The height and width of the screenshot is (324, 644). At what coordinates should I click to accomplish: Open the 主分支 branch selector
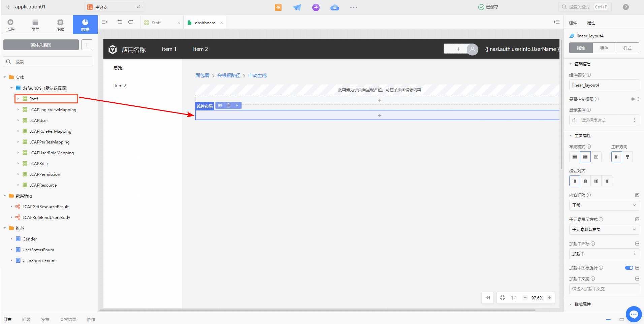click(x=114, y=7)
